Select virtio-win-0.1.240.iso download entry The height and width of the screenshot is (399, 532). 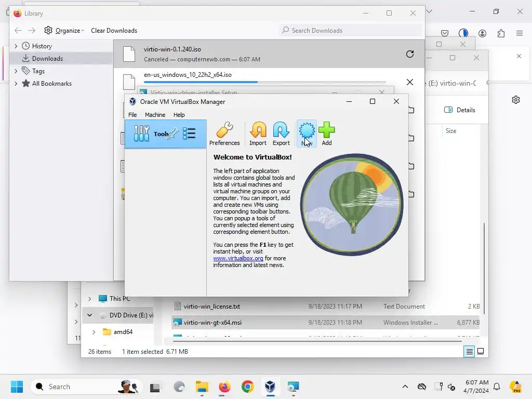(269, 54)
